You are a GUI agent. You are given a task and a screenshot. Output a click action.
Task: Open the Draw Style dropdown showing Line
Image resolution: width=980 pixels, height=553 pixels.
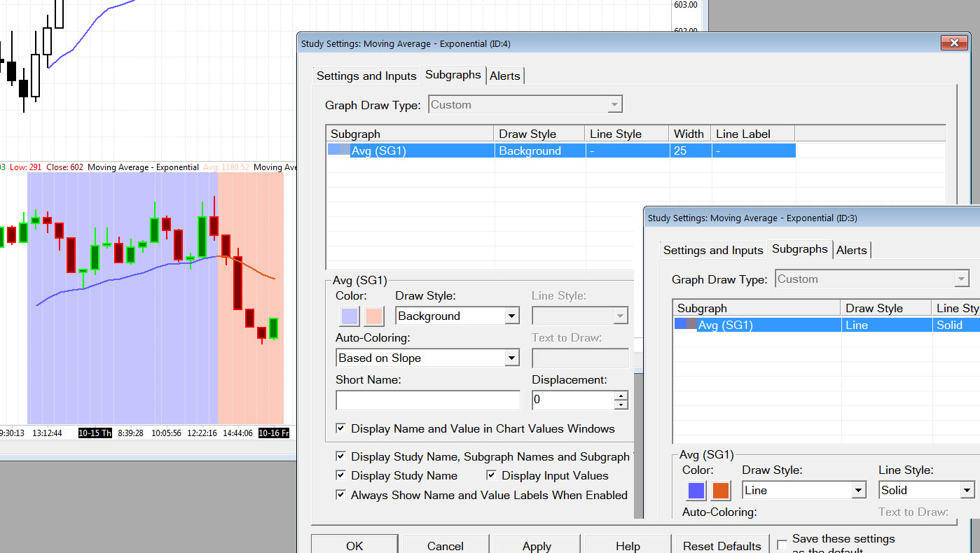tap(859, 491)
